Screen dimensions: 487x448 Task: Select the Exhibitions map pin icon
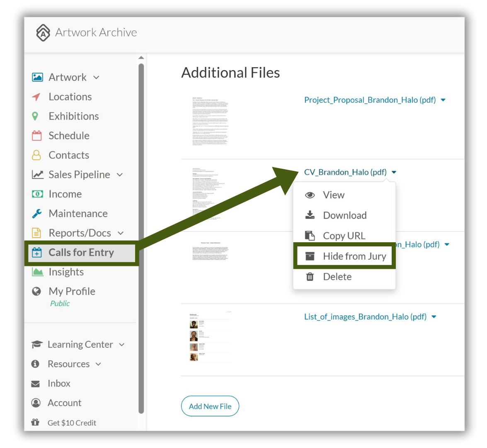pyautogui.click(x=35, y=116)
